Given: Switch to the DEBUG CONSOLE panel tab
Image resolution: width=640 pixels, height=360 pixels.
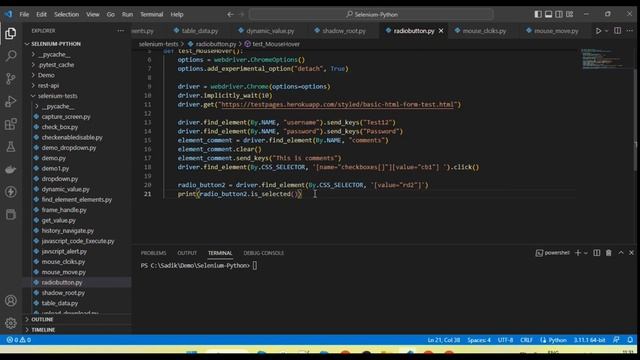Looking at the screenshot, I should click(x=264, y=253).
